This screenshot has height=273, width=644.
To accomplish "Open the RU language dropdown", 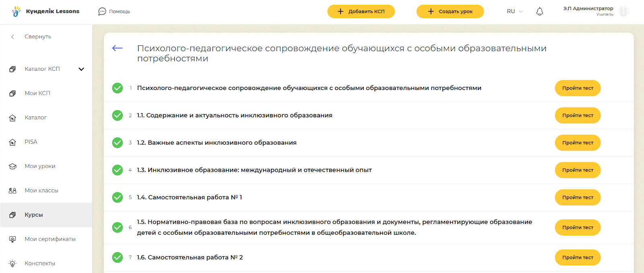I will [x=514, y=11].
